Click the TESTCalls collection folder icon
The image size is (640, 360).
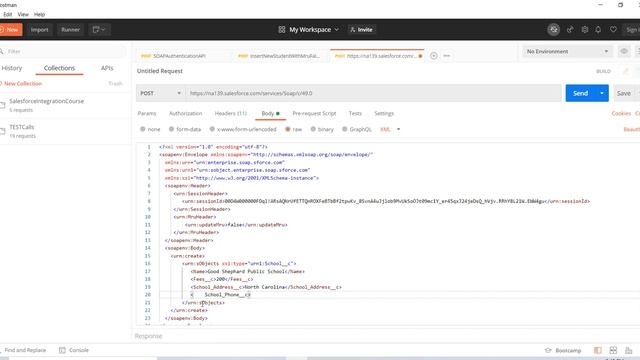(x=2, y=131)
